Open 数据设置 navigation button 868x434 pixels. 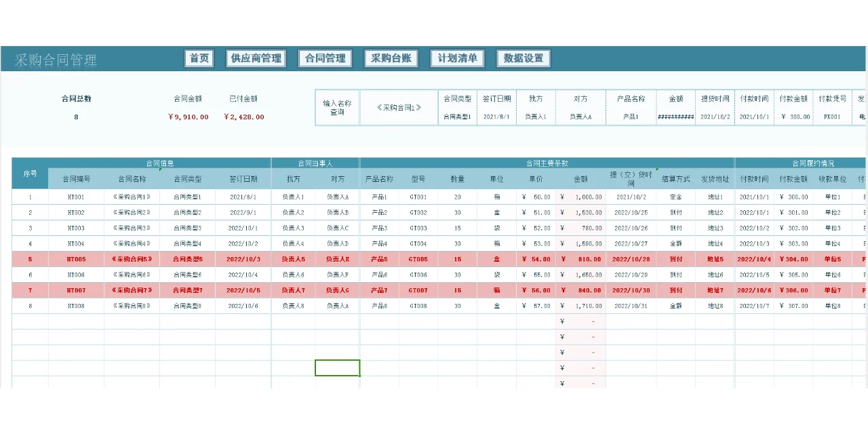(523, 58)
